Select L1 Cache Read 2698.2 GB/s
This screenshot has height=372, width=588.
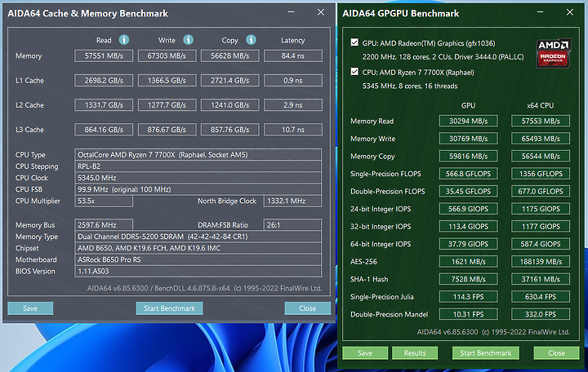[104, 81]
